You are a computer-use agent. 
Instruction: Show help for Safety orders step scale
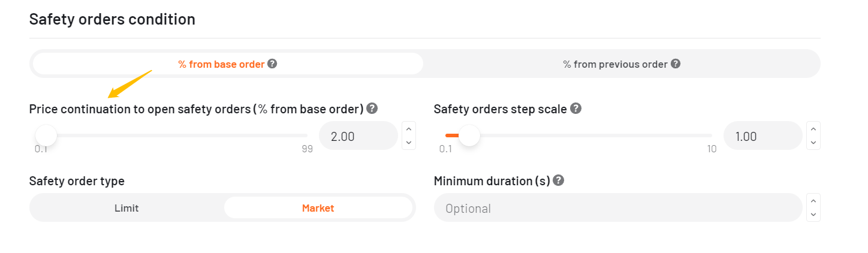576,109
